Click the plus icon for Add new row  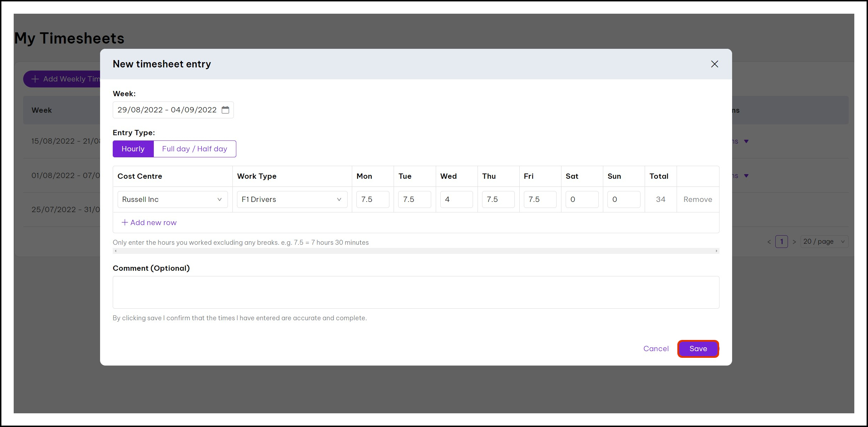(124, 222)
